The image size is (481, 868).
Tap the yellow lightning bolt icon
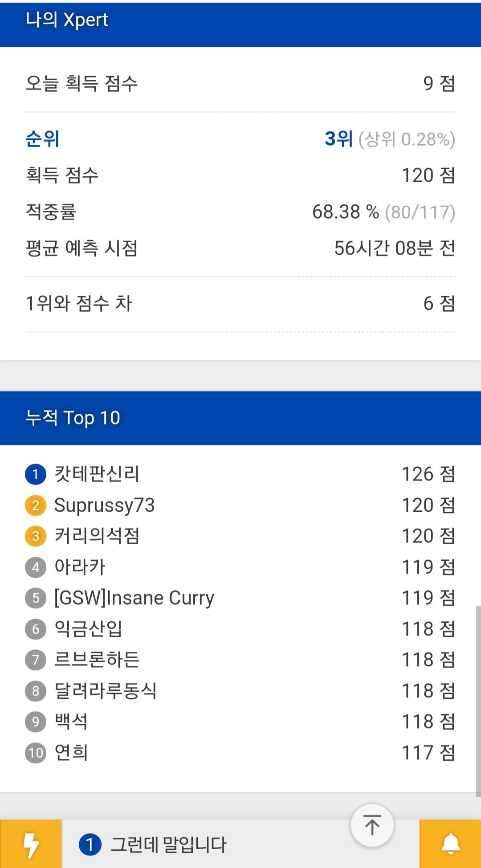(x=31, y=844)
